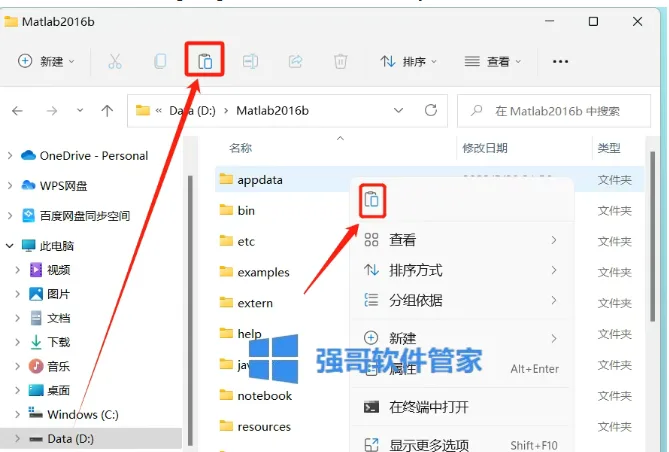
Task: Open 下载 in navigation pane
Action: point(58,342)
